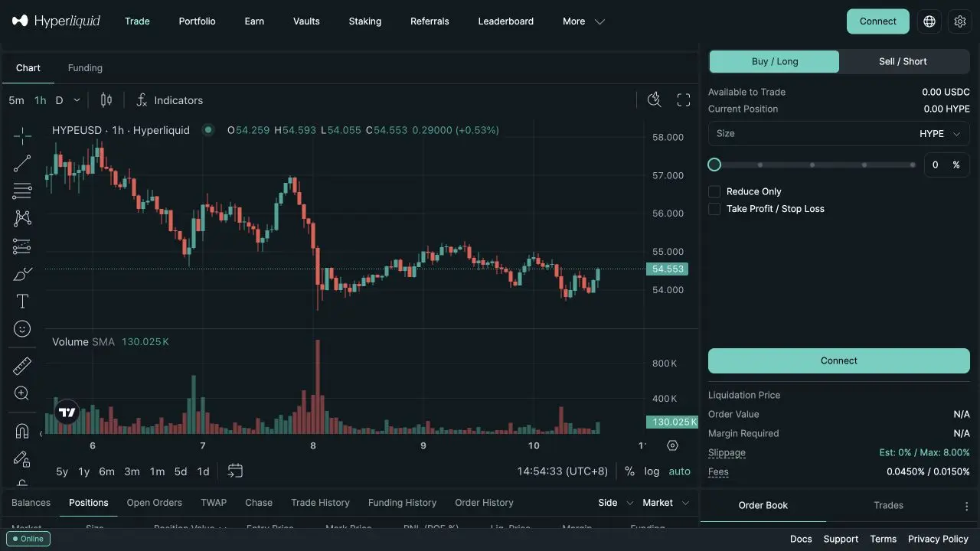Switch to Sell / Short side
The width and height of the screenshot is (980, 551).
[x=903, y=61]
